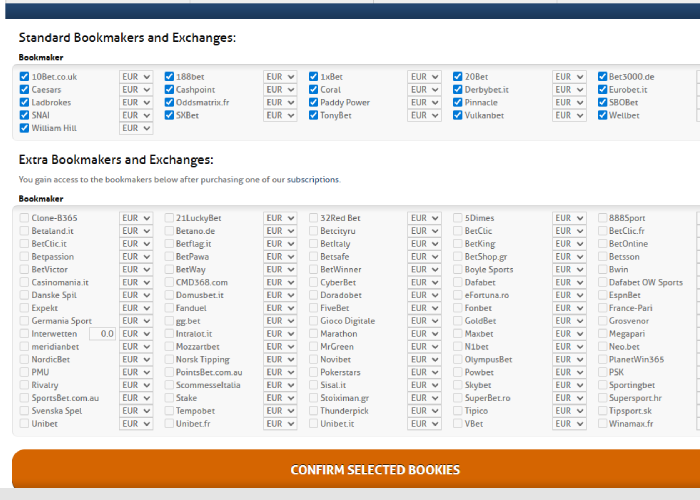Click Dafabet OW Sports label
This screenshot has width=700, height=500.
pos(646,282)
